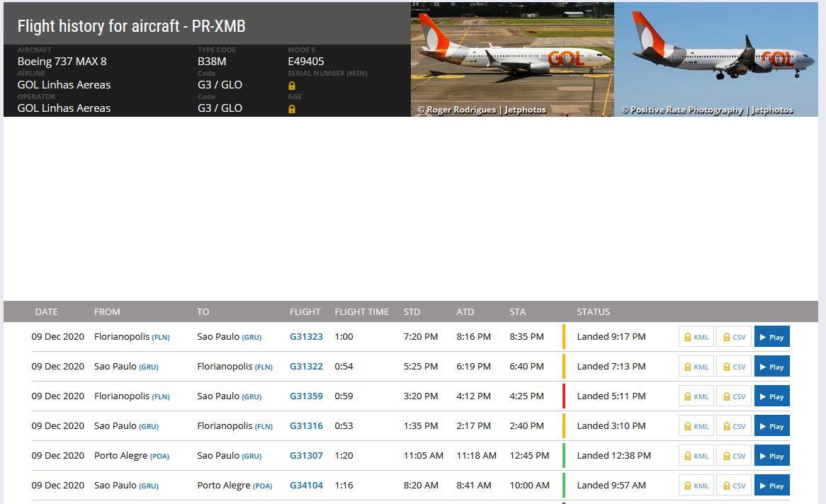The width and height of the screenshot is (826, 504).
Task: Click the FLIGHT TIME column header
Action: 362,311
